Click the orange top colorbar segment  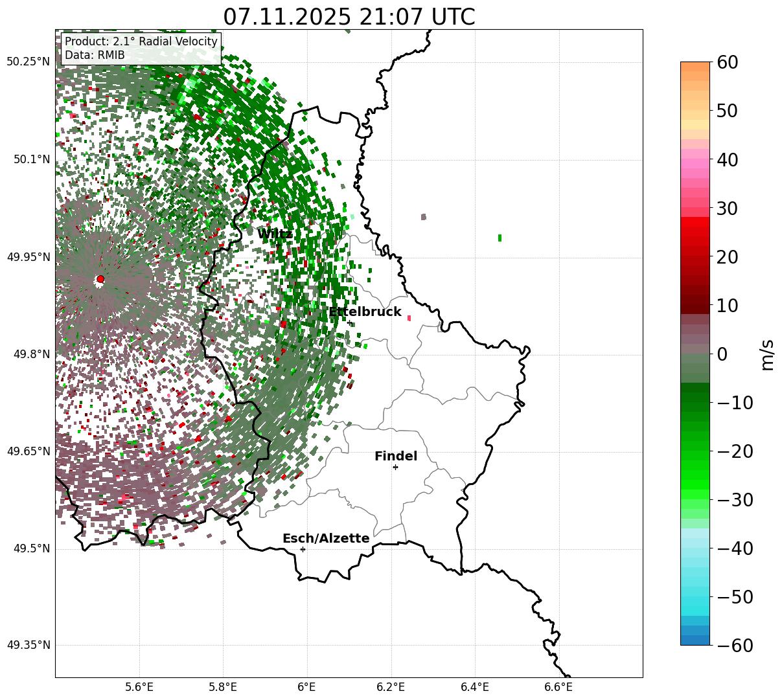[695, 67]
